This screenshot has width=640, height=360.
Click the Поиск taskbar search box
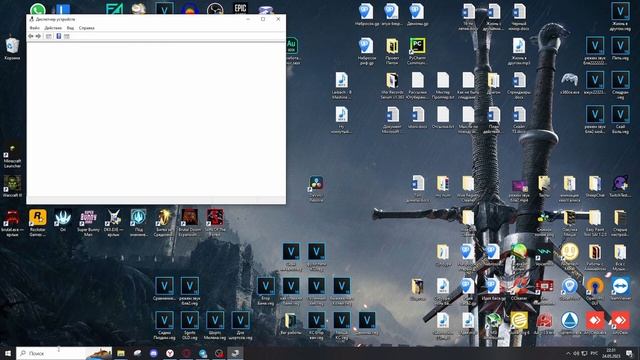64,353
